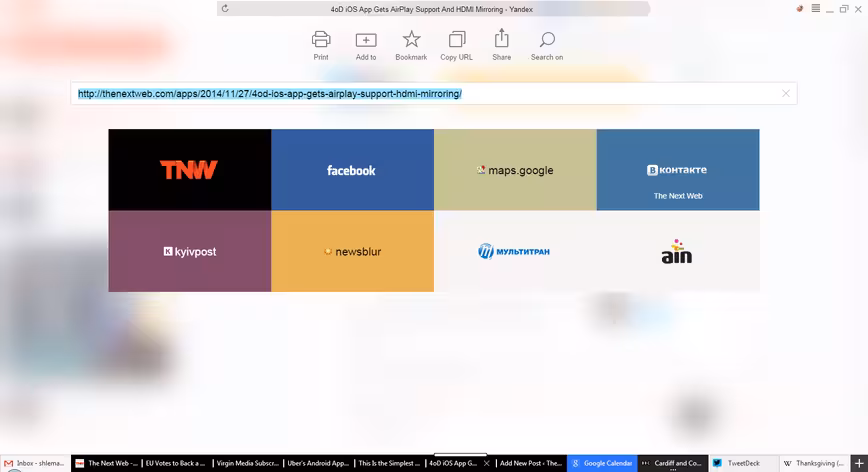
Task: Switch to the Virgin Media Subscr tab
Action: pos(248,463)
